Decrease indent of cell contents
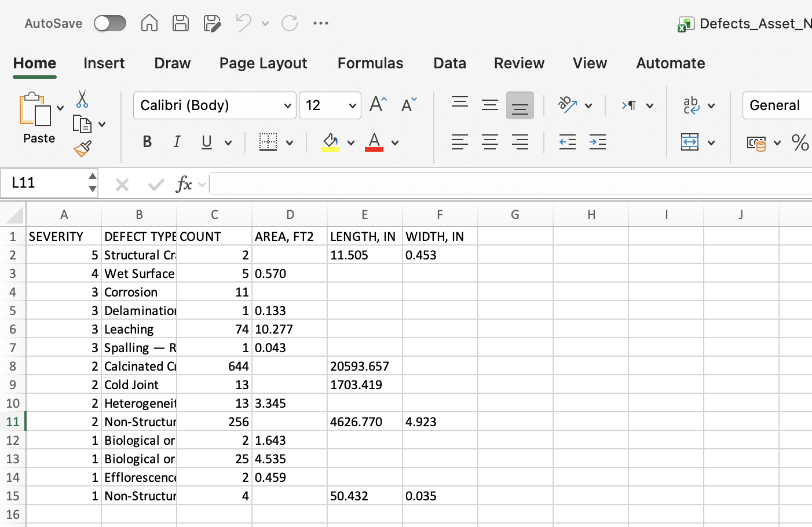Image resolution: width=812 pixels, height=527 pixels. pos(568,142)
